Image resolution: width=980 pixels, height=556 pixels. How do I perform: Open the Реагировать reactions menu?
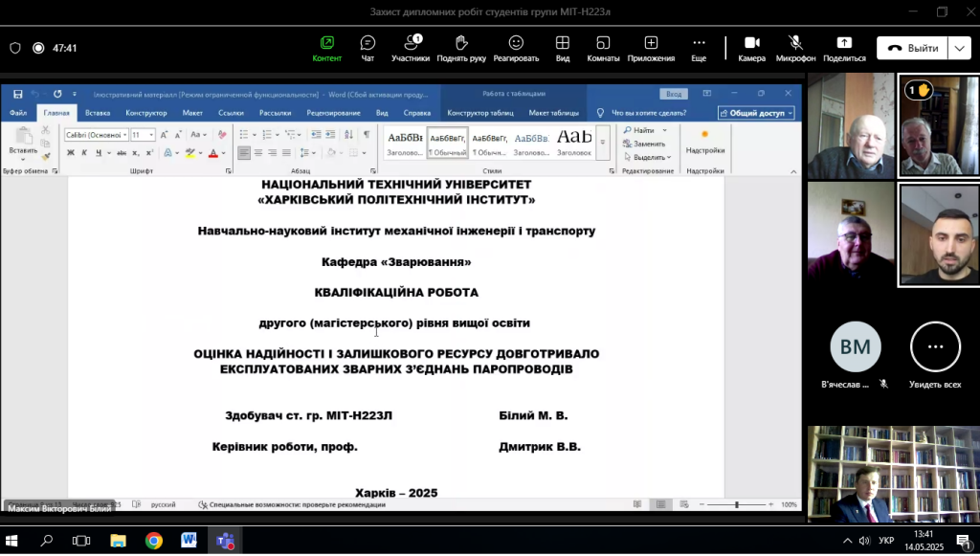[x=516, y=48]
